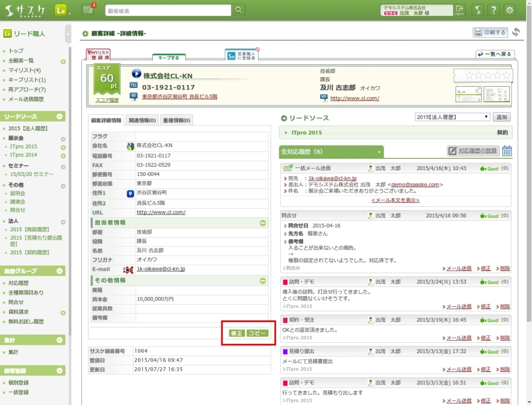Viewport: 532px width, 405px height.
Task: Open the settings gear icon
Action: point(510,10)
